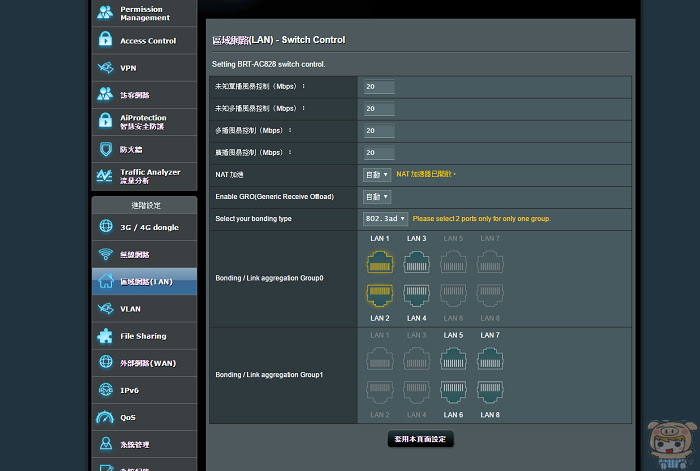
Task: Click the broadcast storm control field
Action: (x=379, y=153)
